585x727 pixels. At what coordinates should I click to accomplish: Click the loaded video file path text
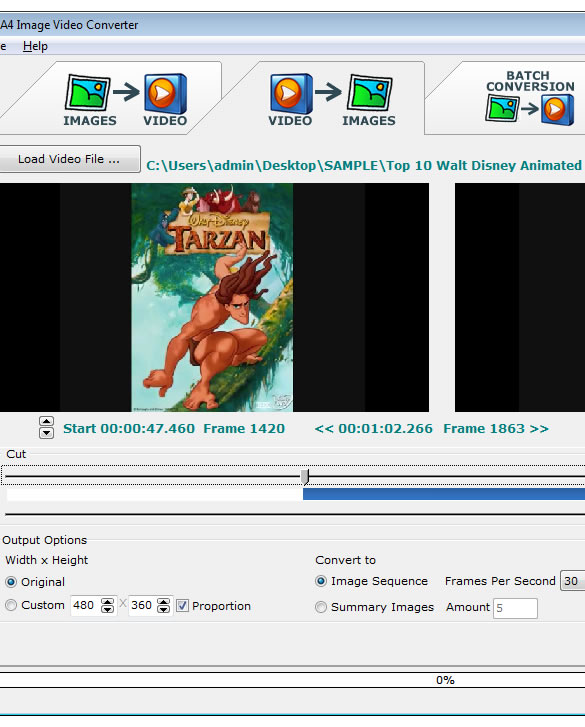coord(364,166)
